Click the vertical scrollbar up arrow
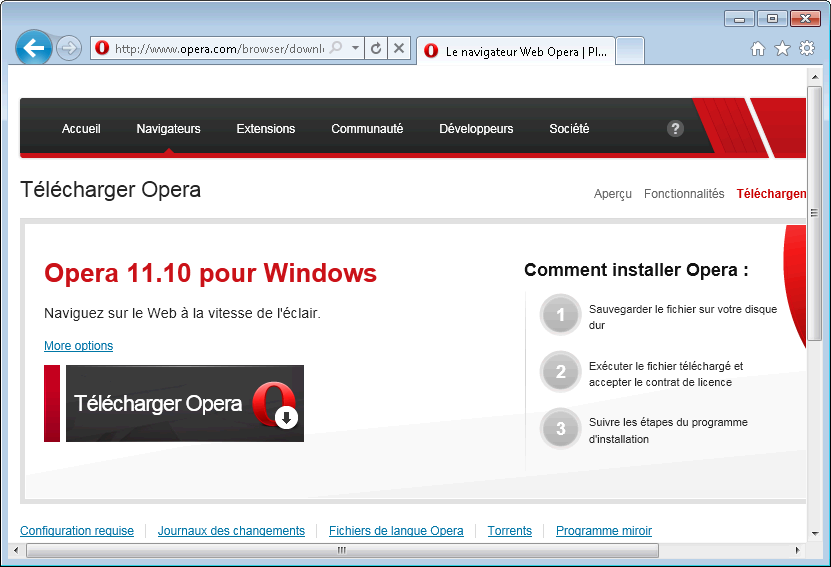Screen dimensions: 831x567 click(x=815, y=78)
